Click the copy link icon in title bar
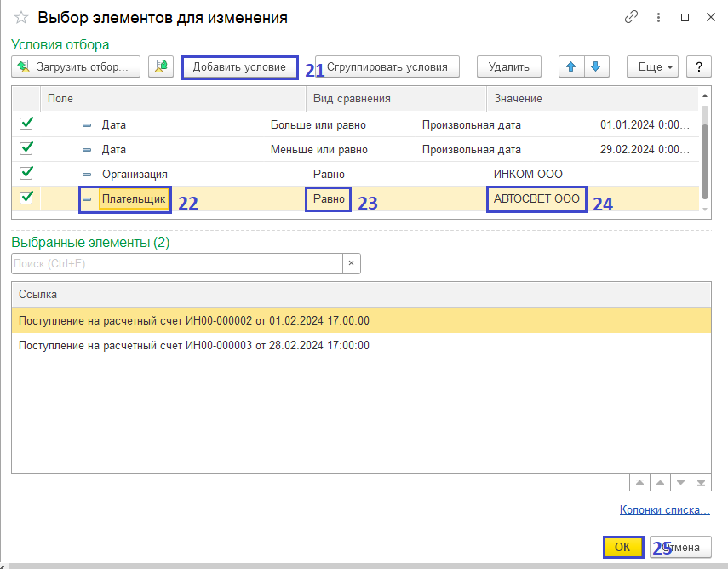Image resolution: width=728 pixels, height=569 pixels. (x=631, y=17)
